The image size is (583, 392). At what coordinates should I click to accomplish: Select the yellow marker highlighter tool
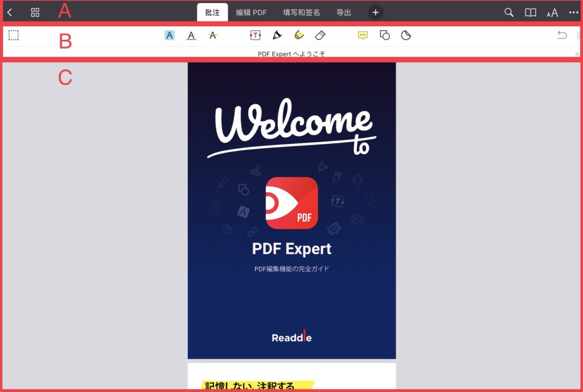coord(298,35)
